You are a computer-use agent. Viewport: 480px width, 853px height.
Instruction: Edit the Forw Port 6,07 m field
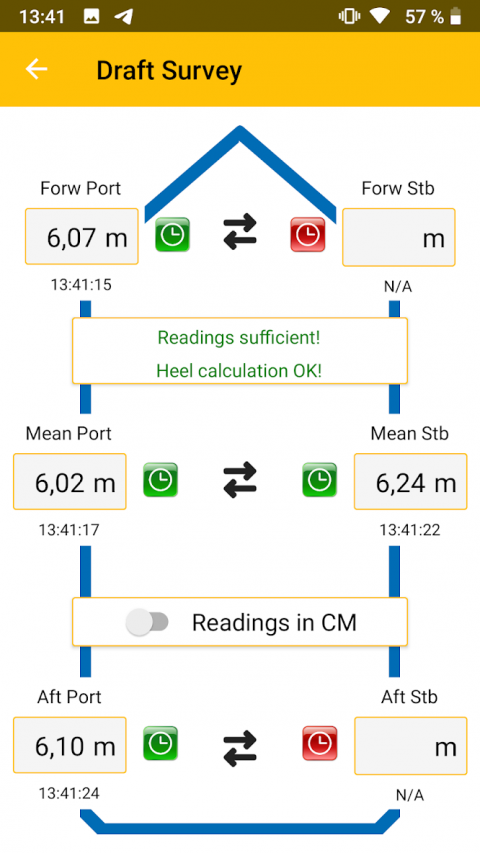(x=82, y=236)
